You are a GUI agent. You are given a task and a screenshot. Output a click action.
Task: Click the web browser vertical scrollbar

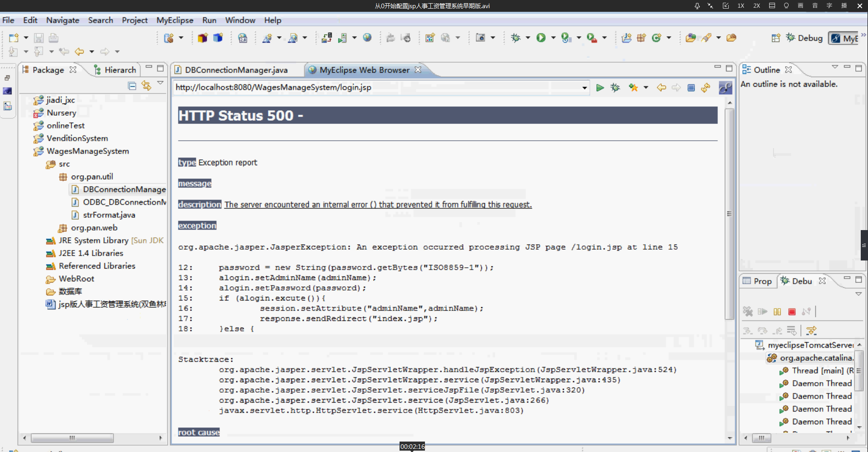pos(729,213)
